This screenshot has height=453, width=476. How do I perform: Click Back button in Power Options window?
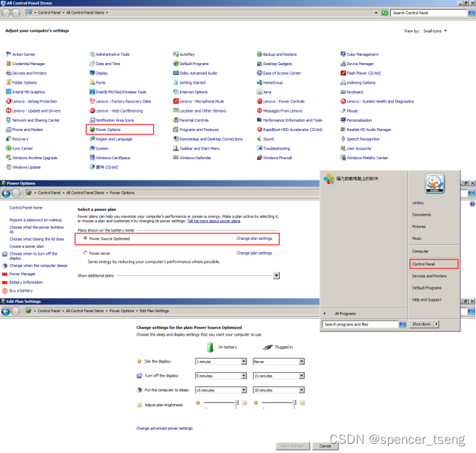[6, 193]
